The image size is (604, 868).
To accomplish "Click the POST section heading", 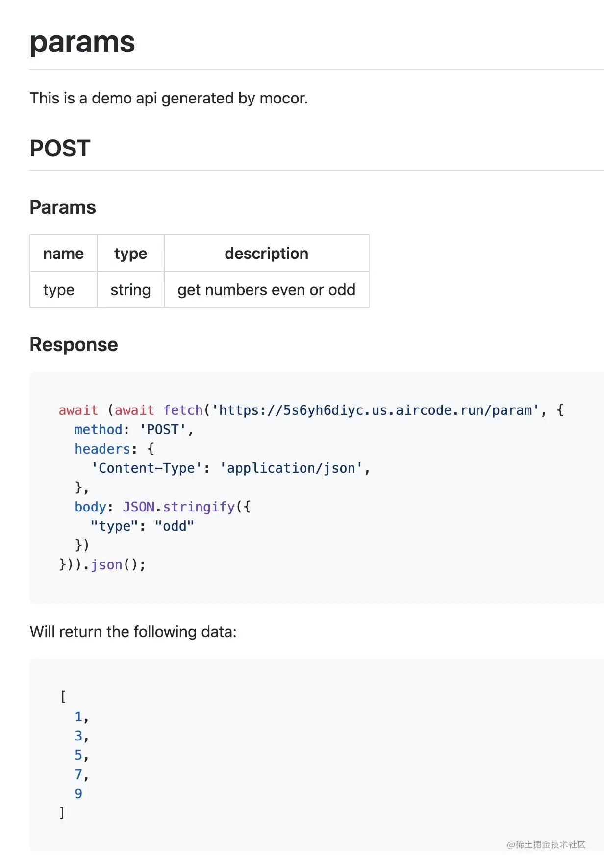I will [60, 149].
